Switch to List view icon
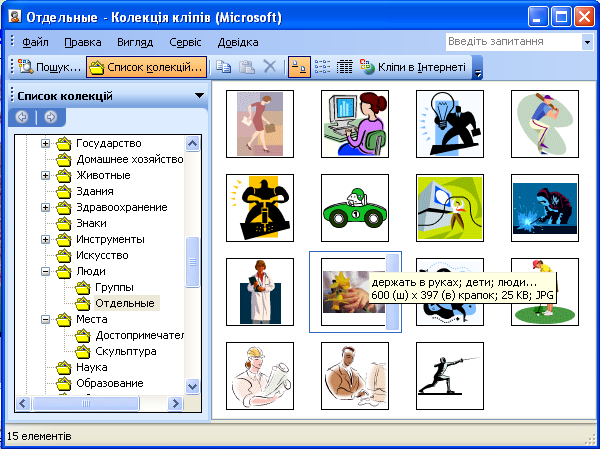Screen dimensions: 600x449 [322, 67]
